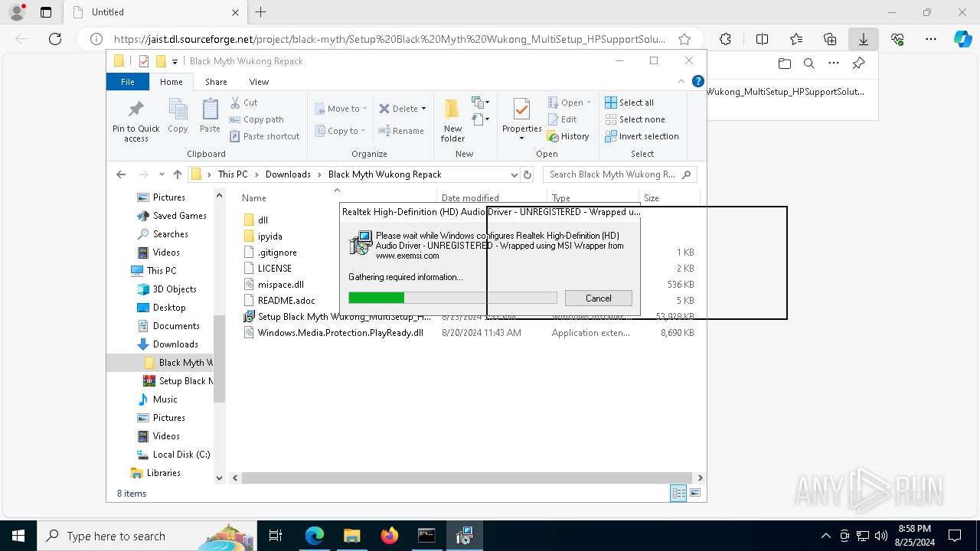Open Edge Extensions puzzle icon
This screenshot has width=980, height=551.
pos(725,39)
